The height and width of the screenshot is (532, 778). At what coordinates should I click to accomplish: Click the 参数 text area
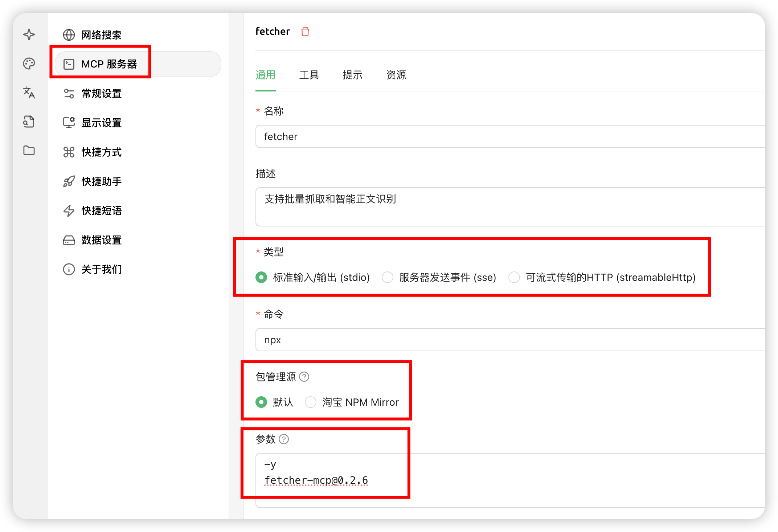[510, 480]
